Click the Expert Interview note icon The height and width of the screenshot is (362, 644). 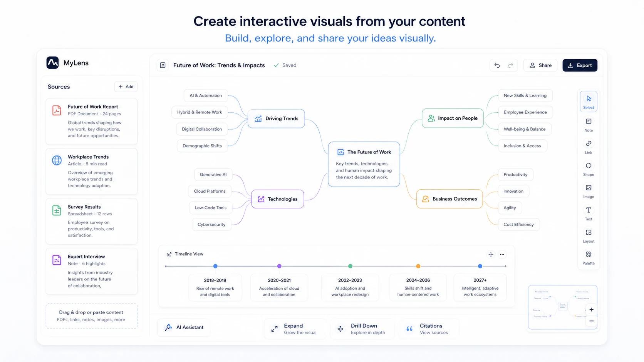pos(57,260)
